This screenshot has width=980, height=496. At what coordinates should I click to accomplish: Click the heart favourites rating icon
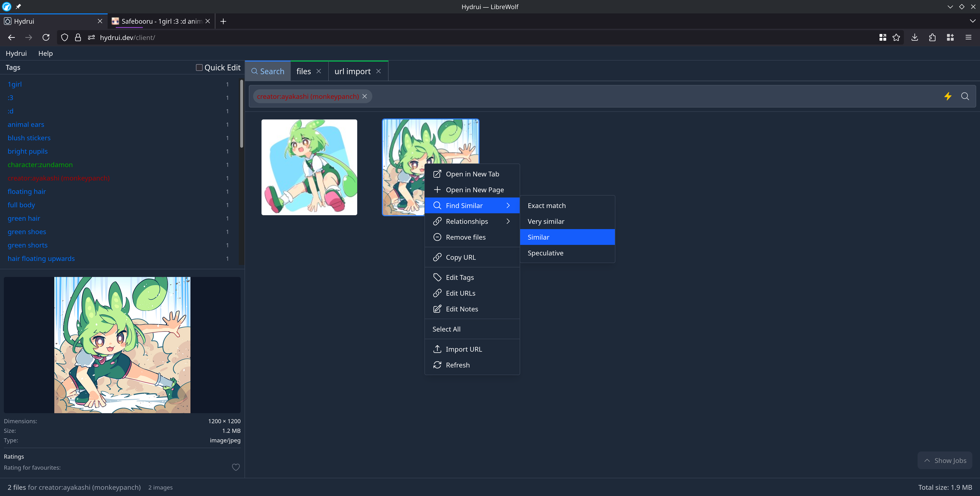(x=235, y=467)
